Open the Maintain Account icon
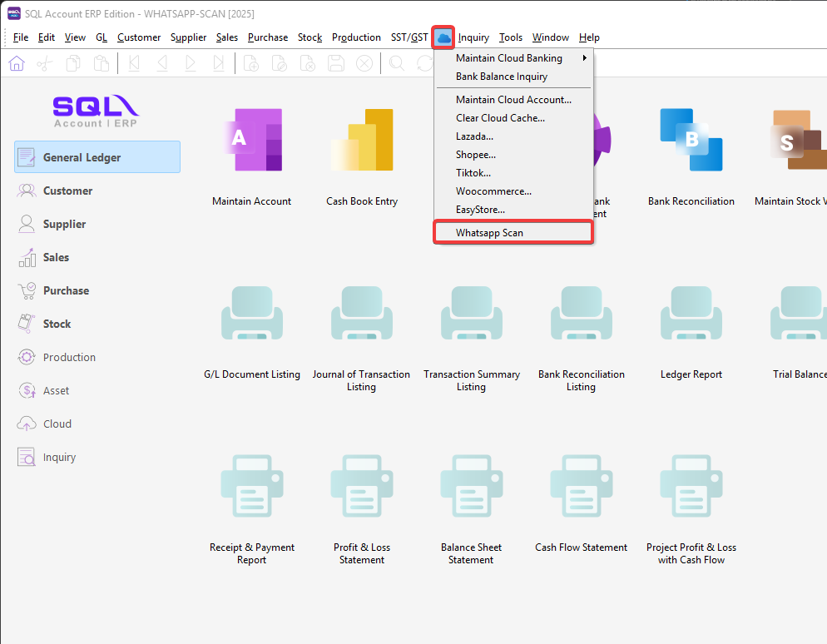 click(251, 140)
